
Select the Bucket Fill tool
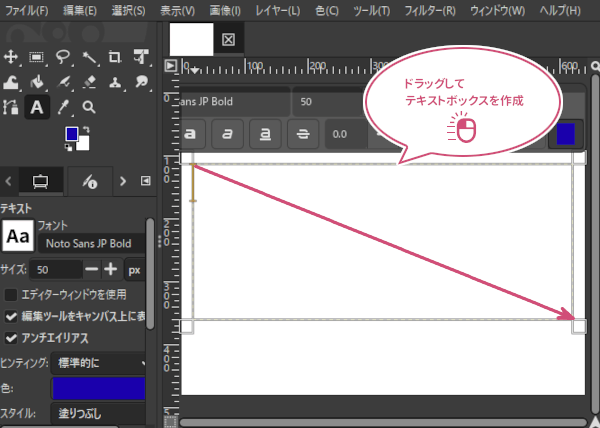click(x=37, y=82)
